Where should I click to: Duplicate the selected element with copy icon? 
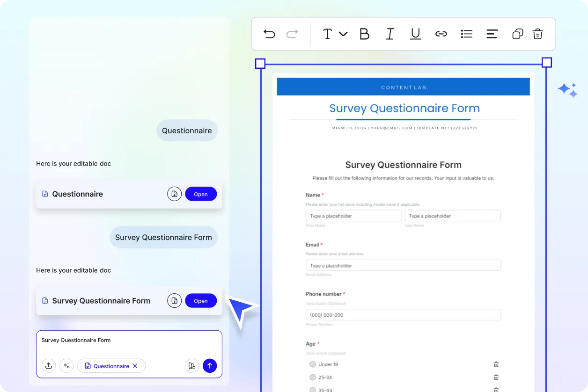click(x=517, y=34)
